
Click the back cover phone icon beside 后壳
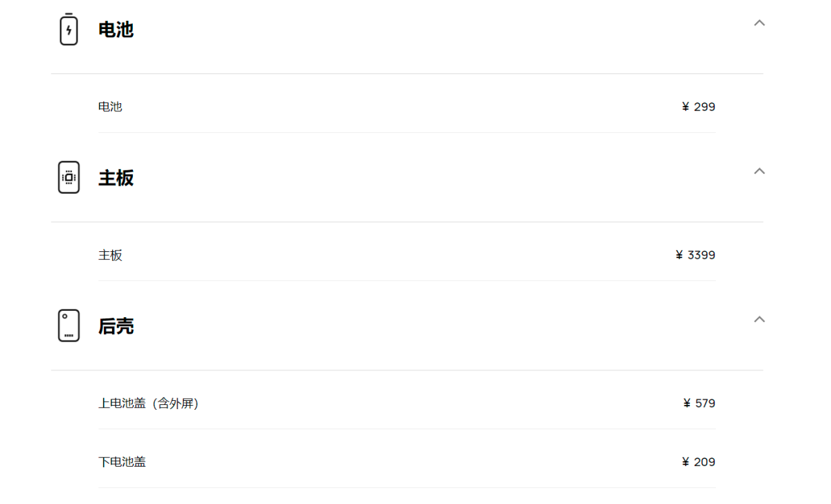point(69,325)
